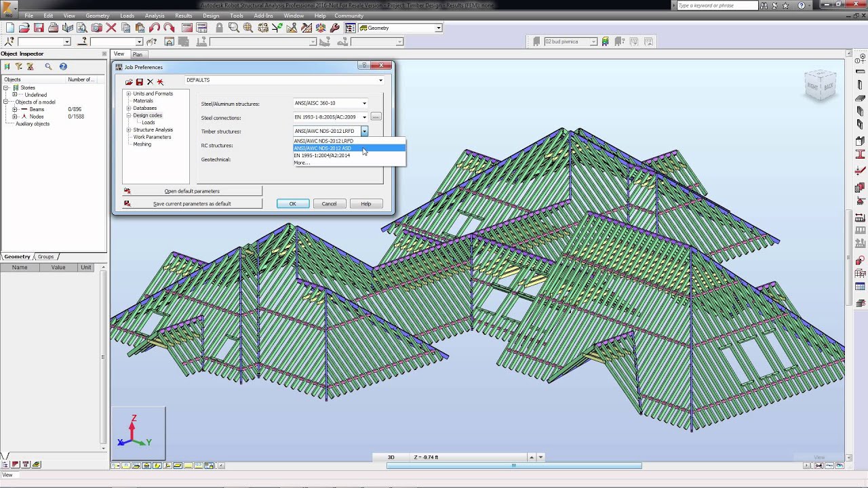Click the save icon in Job Preferences dialog

click(x=139, y=82)
